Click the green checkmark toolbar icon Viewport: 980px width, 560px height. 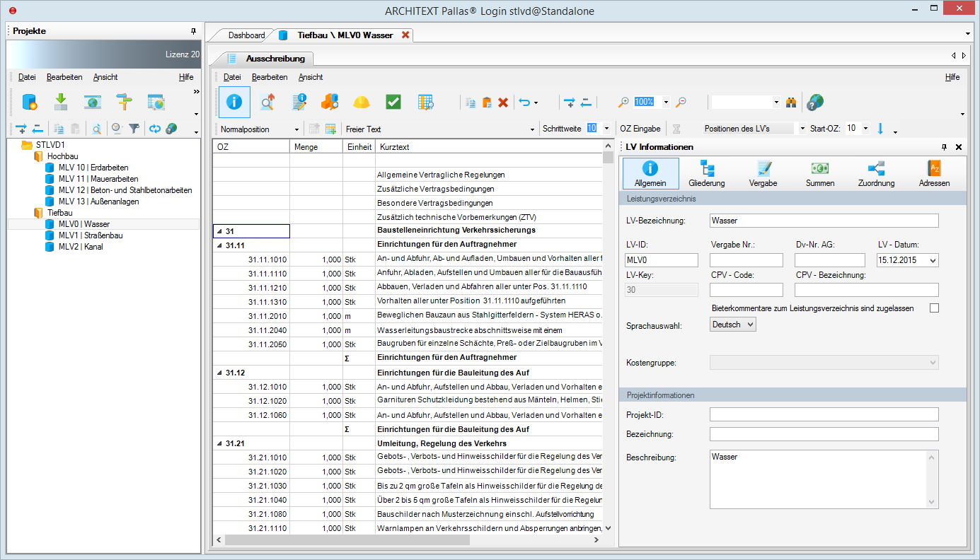[x=393, y=102]
